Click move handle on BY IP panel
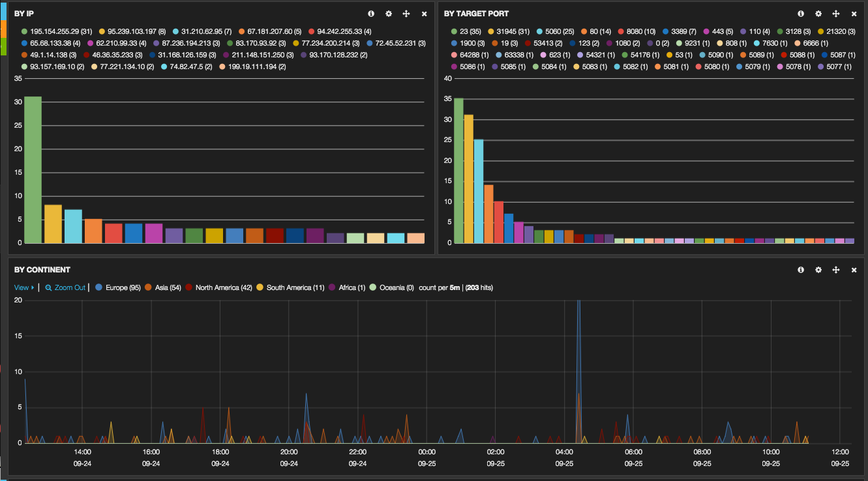 tap(406, 14)
